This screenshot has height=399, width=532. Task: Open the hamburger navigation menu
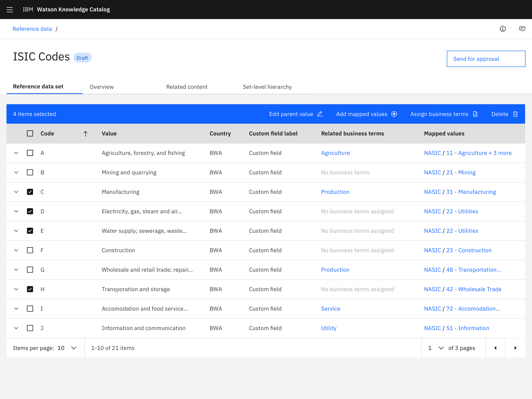point(10,10)
